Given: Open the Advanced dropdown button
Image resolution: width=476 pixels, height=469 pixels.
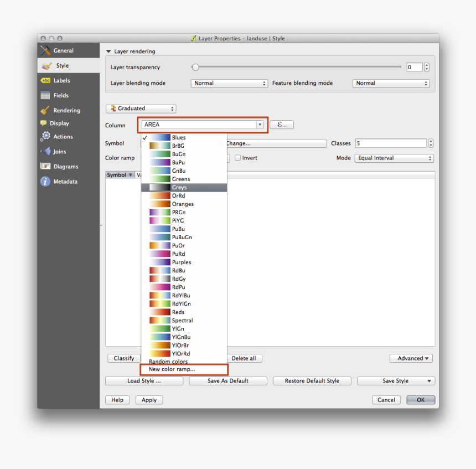Looking at the screenshot, I should click(x=411, y=358).
